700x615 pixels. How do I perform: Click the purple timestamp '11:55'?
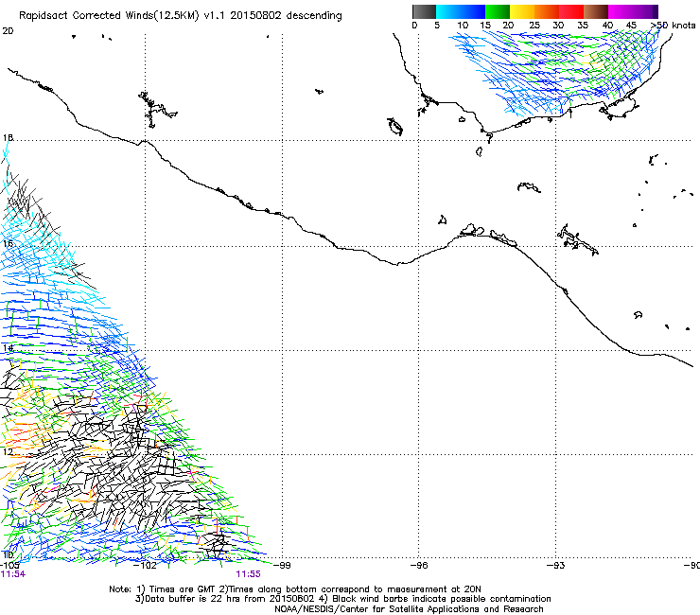coord(248,574)
